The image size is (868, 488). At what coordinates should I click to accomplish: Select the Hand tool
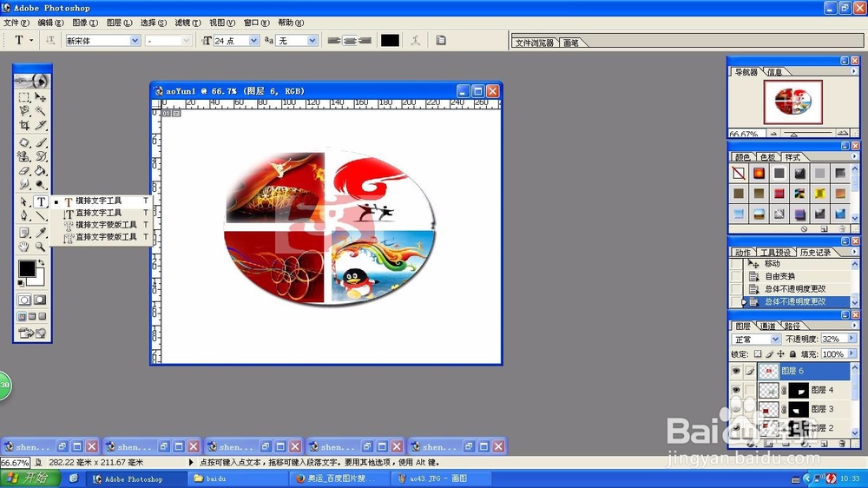(23, 247)
